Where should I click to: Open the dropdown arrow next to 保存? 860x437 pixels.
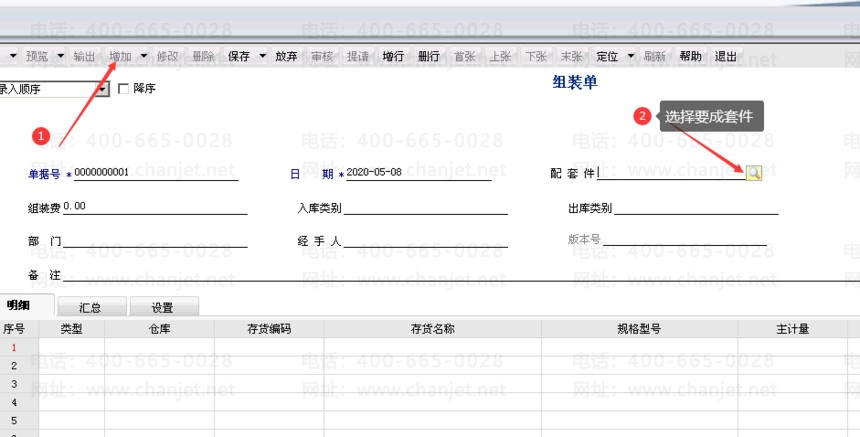click(263, 56)
